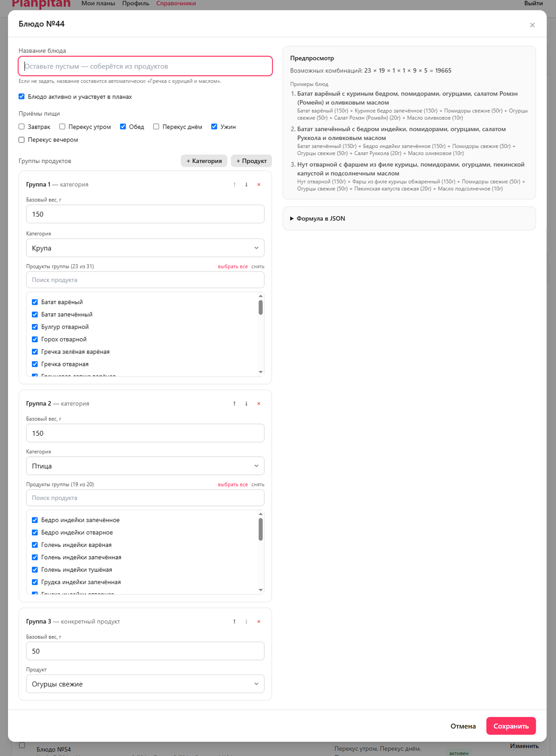Focus the Название блюда input field
The width and height of the screenshot is (556, 756).
pos(145,66)
